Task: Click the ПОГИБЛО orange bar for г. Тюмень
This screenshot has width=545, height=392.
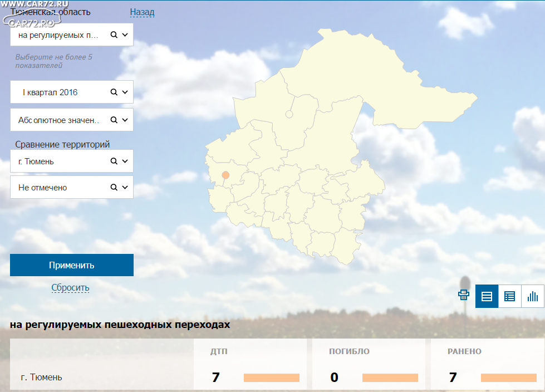Action: click(x=390, y=378)
